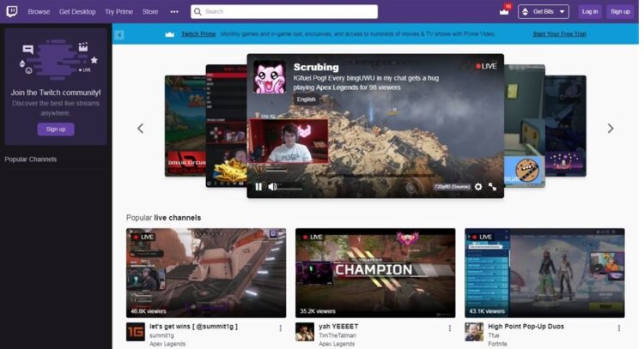Screen dimensions: 644x349
Task: Open Apex Legends category under TimTheTatman
Action: click(337, 344)
